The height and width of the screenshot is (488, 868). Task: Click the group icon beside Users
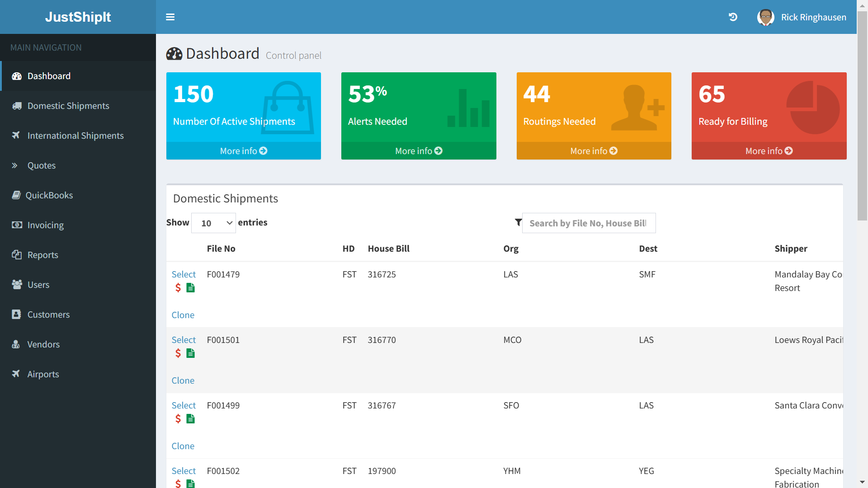coord(17,284)
